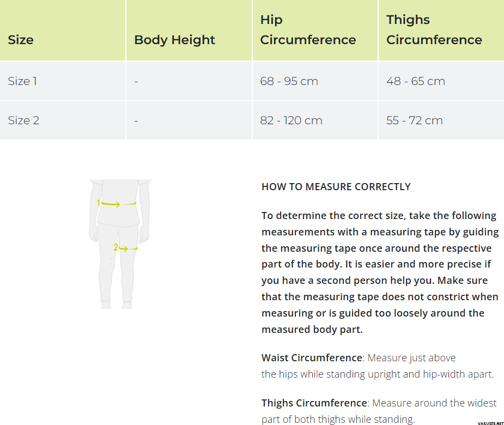Select the Size 1 row label
The image size is (504, 425).
point(22,81)
